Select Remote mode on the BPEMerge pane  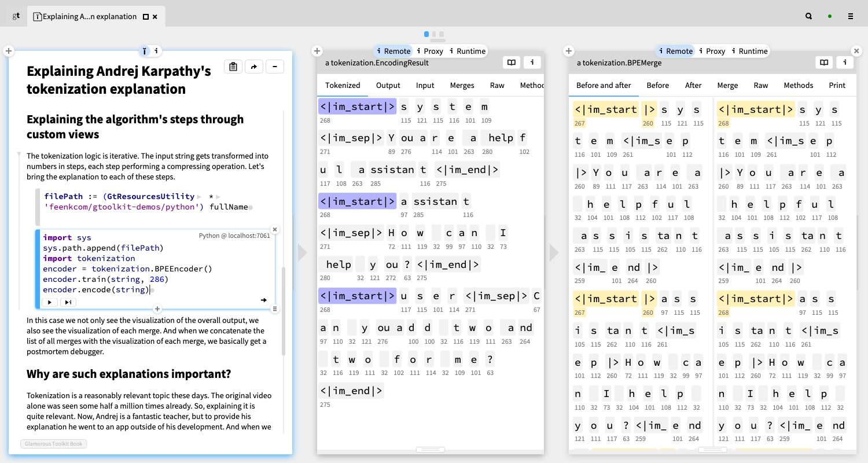pyautogui.click(x=675, y=51)
